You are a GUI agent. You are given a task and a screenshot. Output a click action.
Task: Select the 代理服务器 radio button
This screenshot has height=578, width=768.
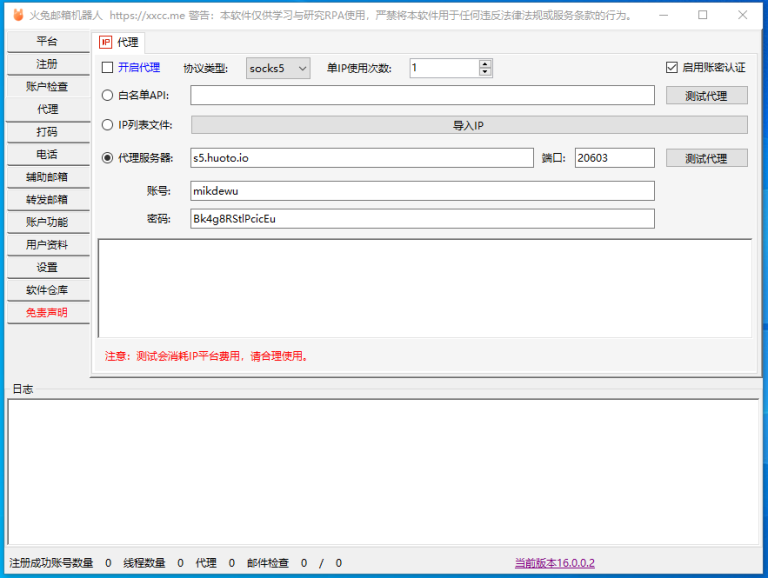click(107, 158)
